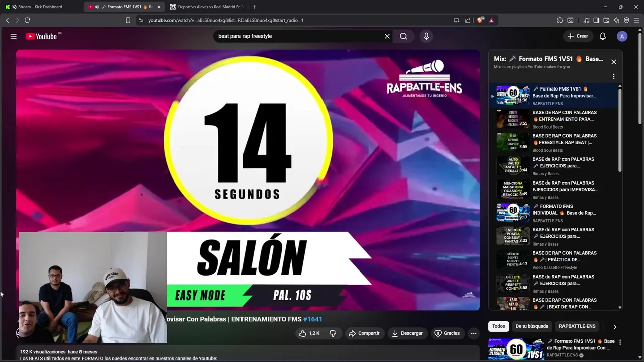Switch to Deportivo Alaves vs Real Madrid tab
644x362 pixels.
206,7
